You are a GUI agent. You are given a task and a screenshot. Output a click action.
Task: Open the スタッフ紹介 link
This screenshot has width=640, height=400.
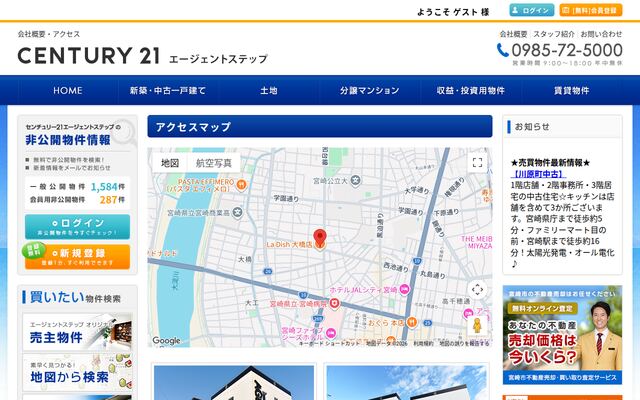tap(554, 34)
